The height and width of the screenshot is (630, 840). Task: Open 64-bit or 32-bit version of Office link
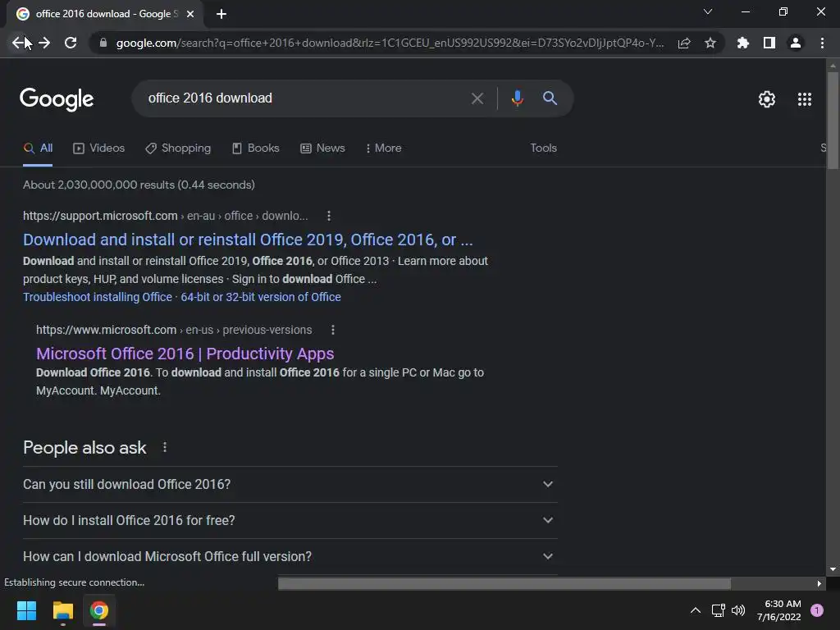tap(261, 297)
